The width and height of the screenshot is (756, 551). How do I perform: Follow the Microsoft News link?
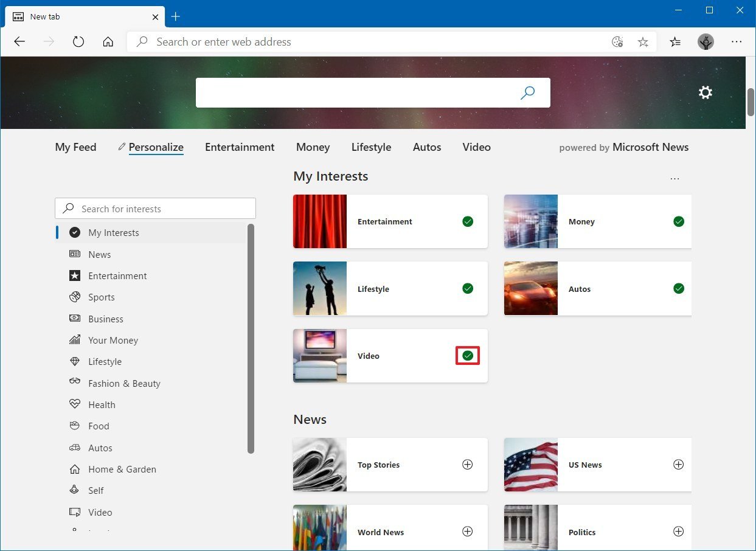point(650,147)
